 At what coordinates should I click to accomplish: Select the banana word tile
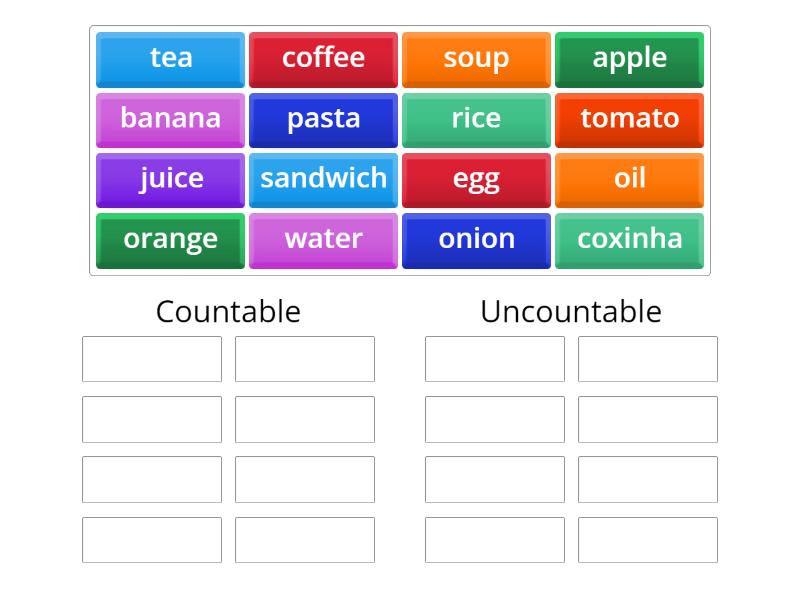(169, 119)
